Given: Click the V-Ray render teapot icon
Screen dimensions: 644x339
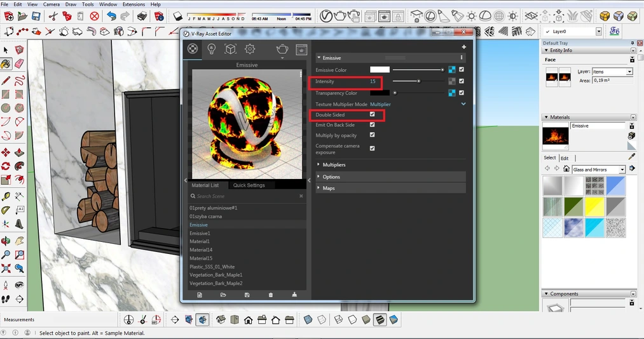Looking at the screenshot, I should [282, 49].
